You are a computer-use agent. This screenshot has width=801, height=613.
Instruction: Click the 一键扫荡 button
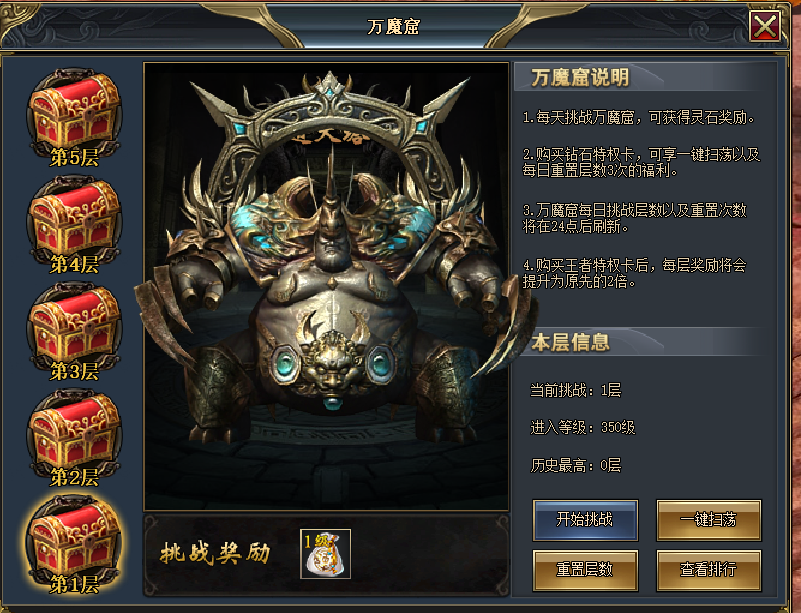(709, 520)
